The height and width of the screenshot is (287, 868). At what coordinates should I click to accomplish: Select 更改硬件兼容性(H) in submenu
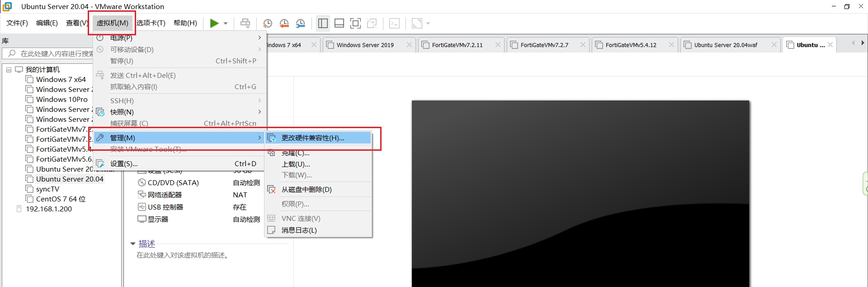click(x=313, y=138)
